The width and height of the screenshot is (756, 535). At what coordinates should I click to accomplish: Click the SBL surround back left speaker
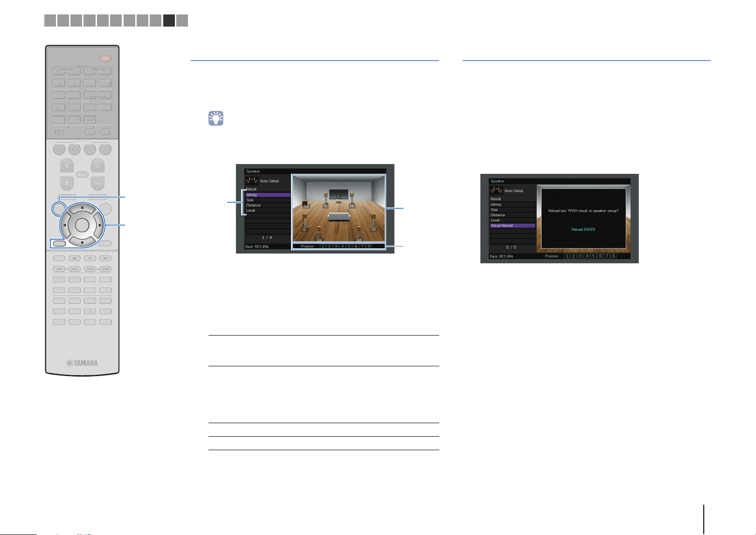pos(319,234)
